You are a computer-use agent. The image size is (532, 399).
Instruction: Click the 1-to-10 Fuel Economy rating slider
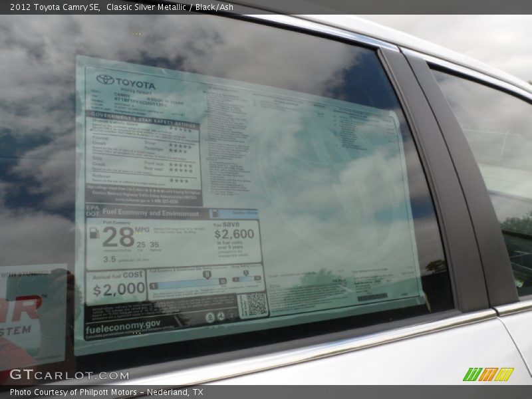coord(187,284)
